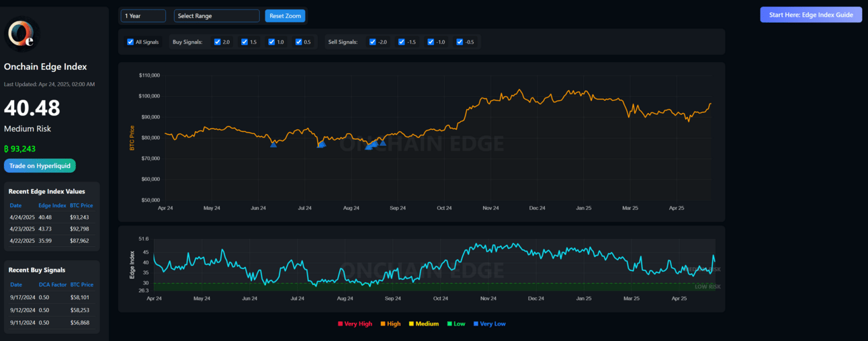Click the buy signal triangle near Jul 24
The height and width of the screenshot is (341, 868).
point(321,145)
